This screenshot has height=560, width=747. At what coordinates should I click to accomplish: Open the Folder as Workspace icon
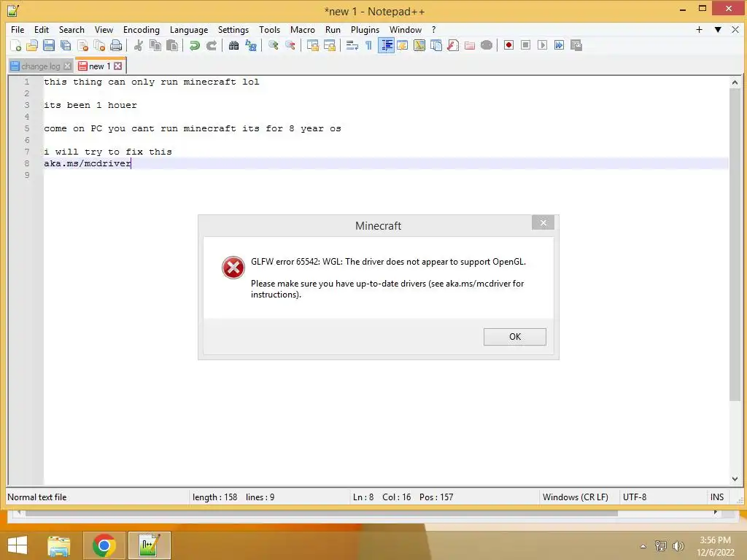click(x=470, y=45)
